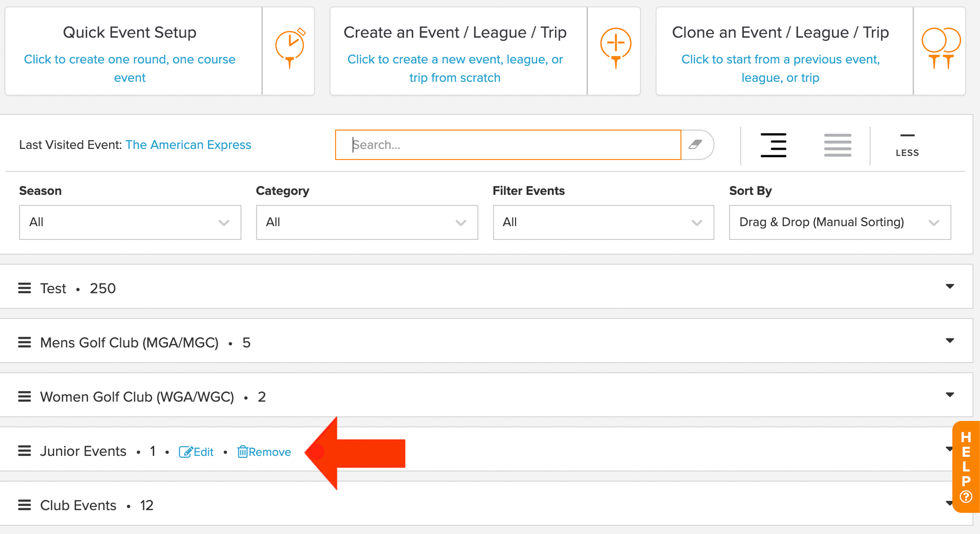The height and width of the screenshot is (534, 980).
Task: Open the Sort By dropdown
Action: coord(840,222)
